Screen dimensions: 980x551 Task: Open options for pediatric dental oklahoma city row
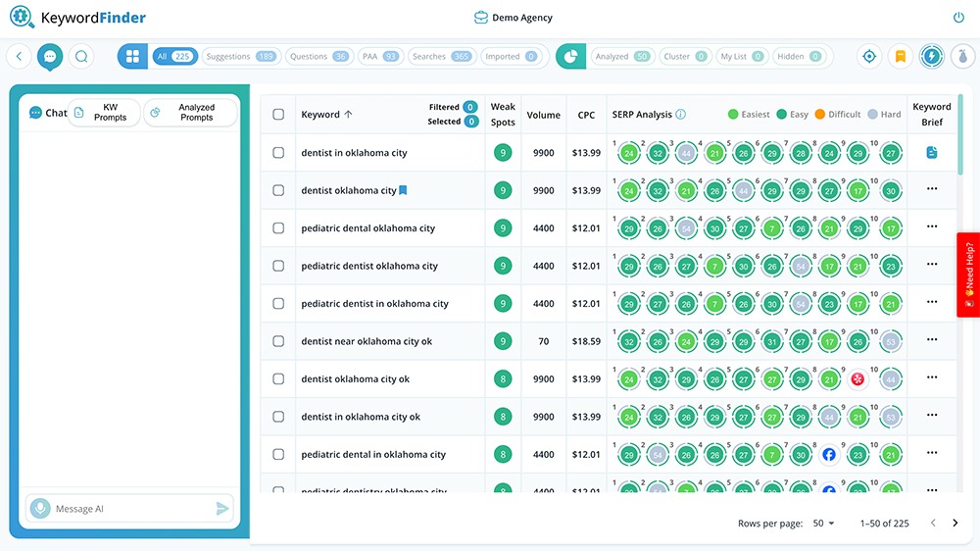tap(932, 226)
